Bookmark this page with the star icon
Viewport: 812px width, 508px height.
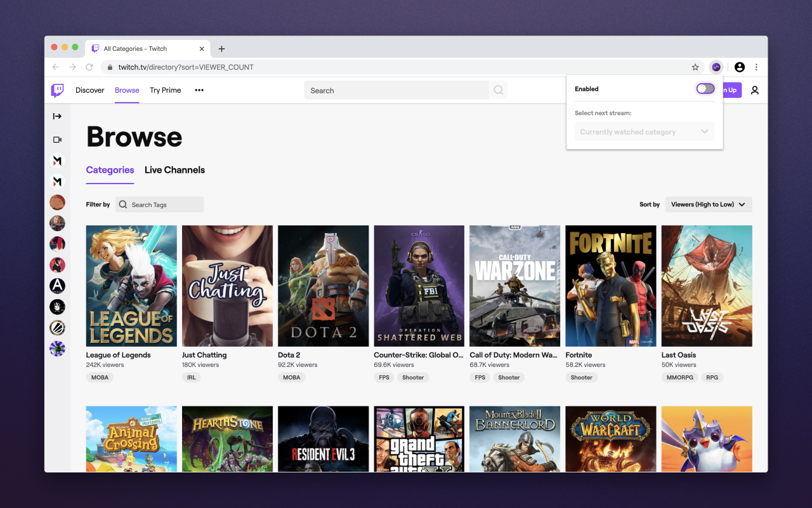click(695, 67)
